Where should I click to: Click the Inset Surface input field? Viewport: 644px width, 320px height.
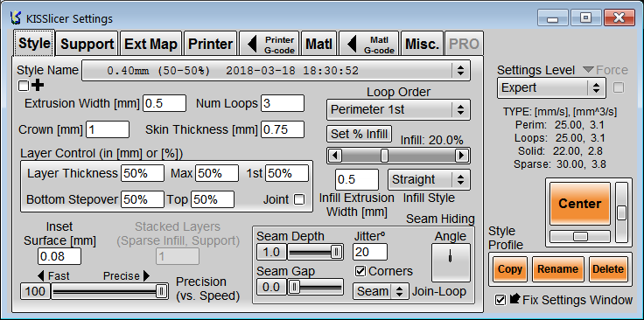point(59,256)
